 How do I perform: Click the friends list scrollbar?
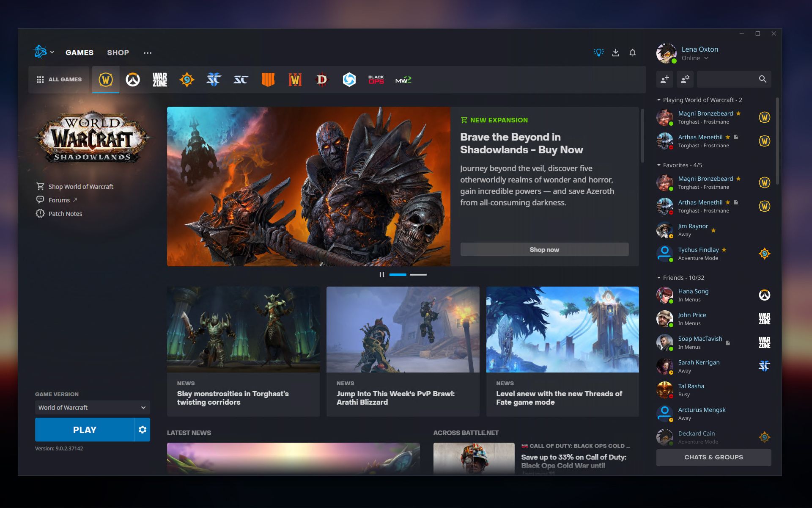(x=777, y=141)
